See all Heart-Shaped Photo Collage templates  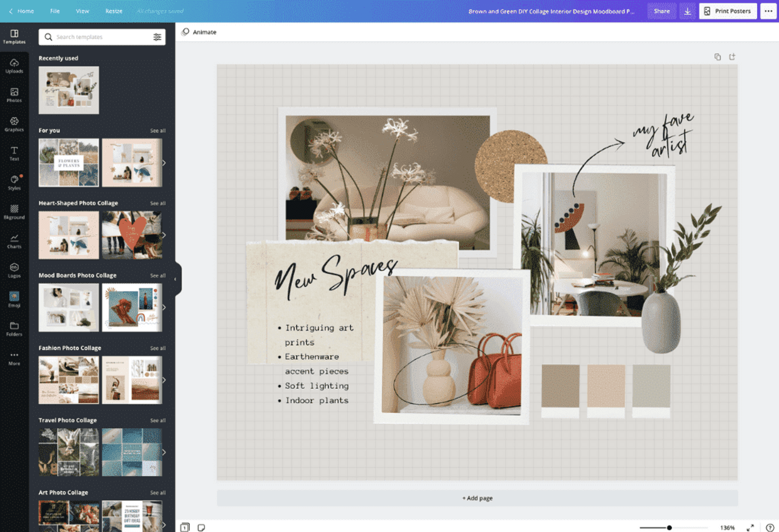pyautogui.click(x=158, y=203)
